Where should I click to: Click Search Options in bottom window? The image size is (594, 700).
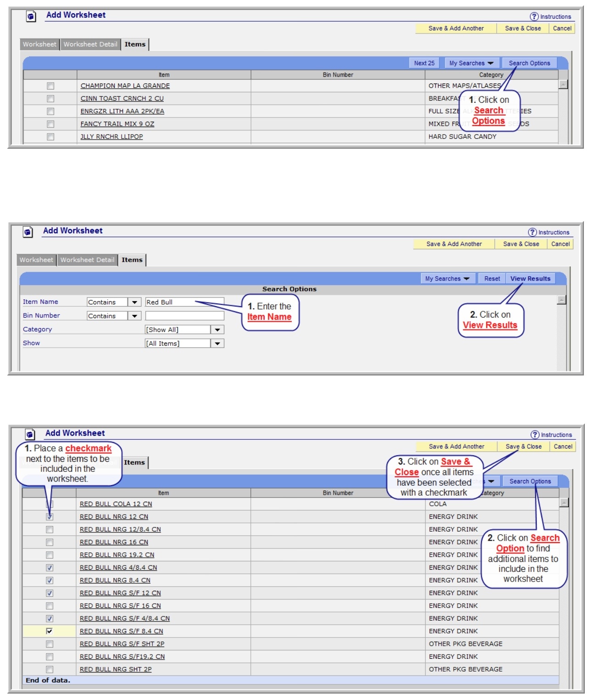pos(530,482)
